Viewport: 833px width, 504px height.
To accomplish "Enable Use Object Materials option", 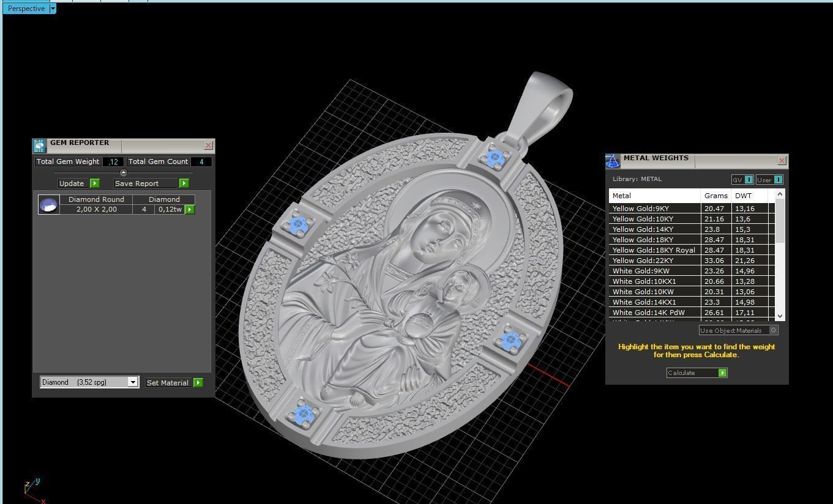I will pyautogui.click(x=774, y=330).
